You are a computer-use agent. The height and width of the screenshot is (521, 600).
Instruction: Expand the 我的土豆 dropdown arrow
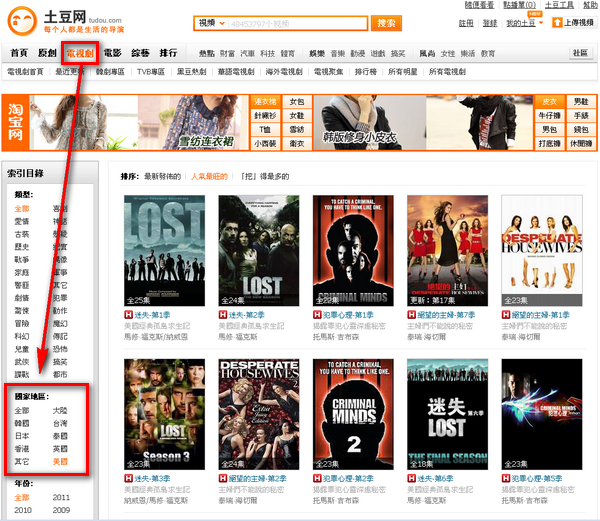[x=541, y=23]
